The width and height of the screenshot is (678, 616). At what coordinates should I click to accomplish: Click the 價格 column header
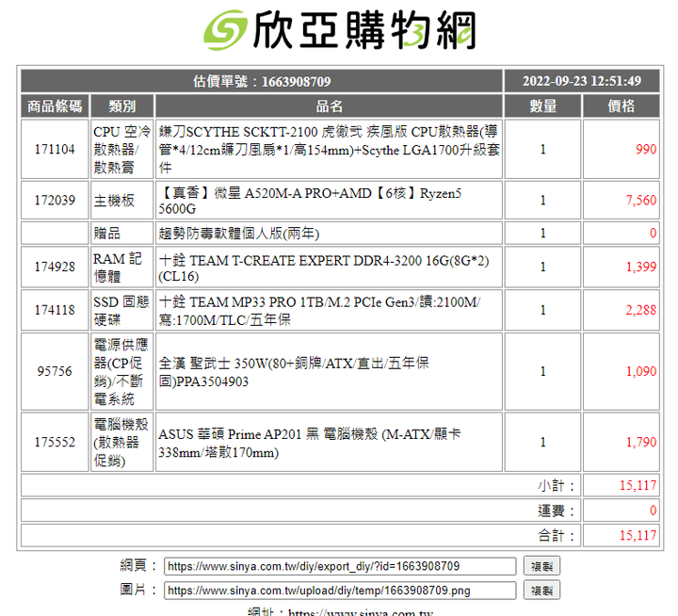621,106
